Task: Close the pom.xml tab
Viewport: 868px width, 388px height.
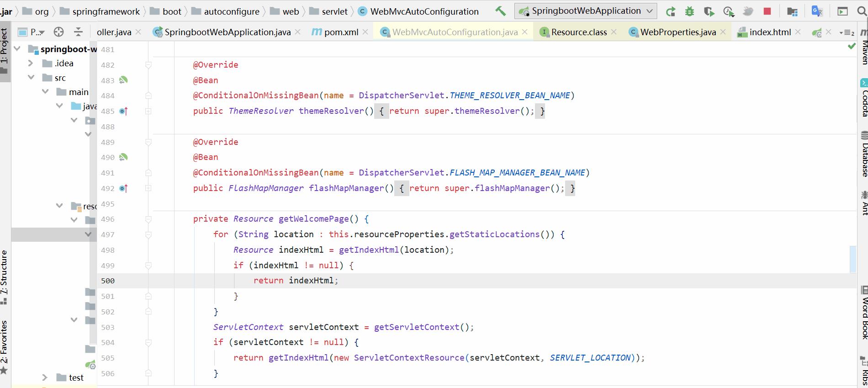Action: point(365,32)
